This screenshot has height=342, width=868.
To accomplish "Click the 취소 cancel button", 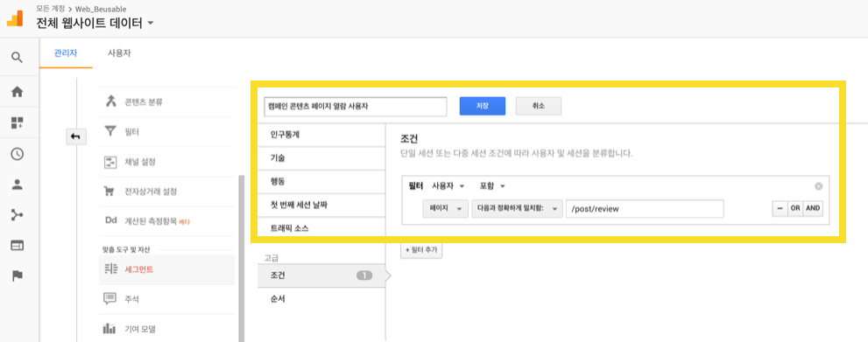I will tap(539, 106).
